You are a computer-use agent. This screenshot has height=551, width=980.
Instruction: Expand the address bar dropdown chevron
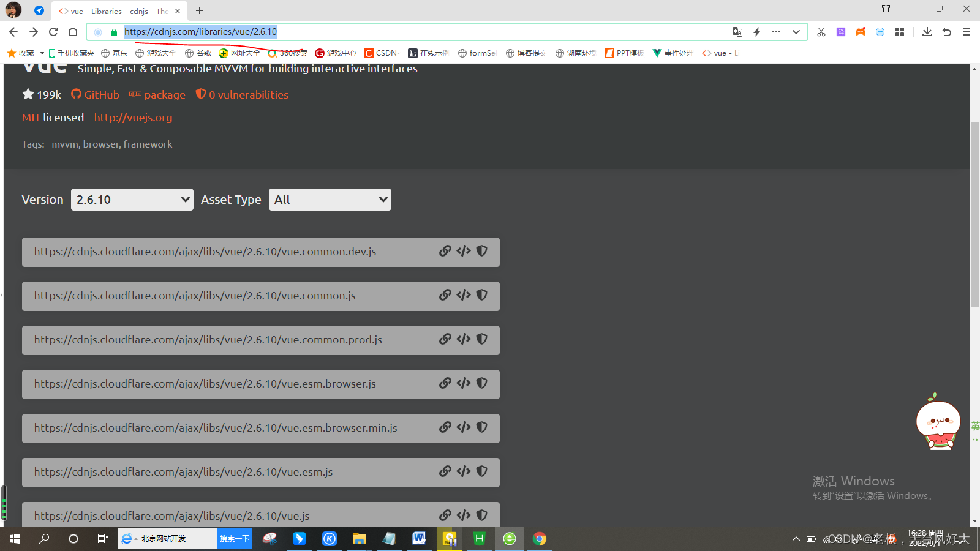click(796, 32)
